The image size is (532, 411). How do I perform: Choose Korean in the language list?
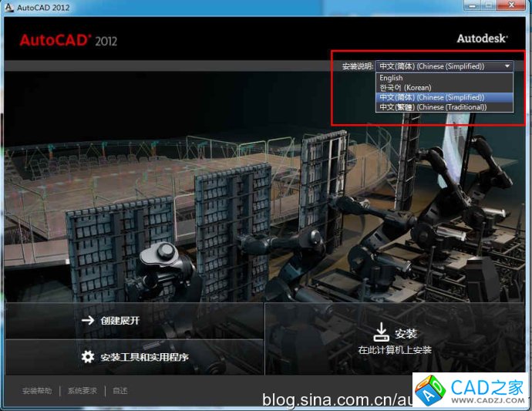pos(405,88)
